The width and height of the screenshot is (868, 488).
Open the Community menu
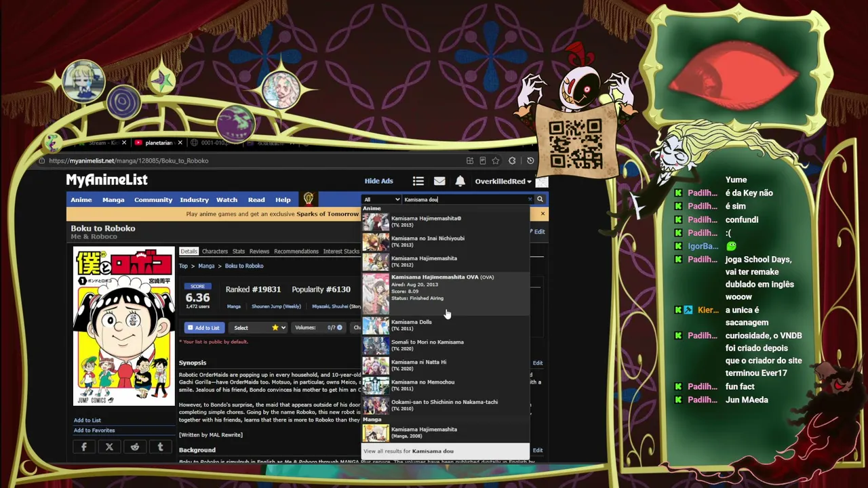(x=153, y=199)
